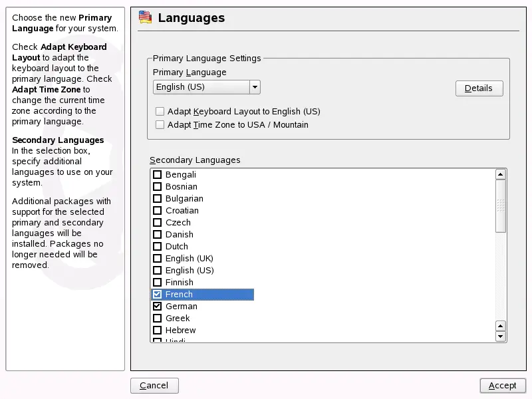Uncheck the German language checkbox
532x399 pixels.
pos(158,307)
